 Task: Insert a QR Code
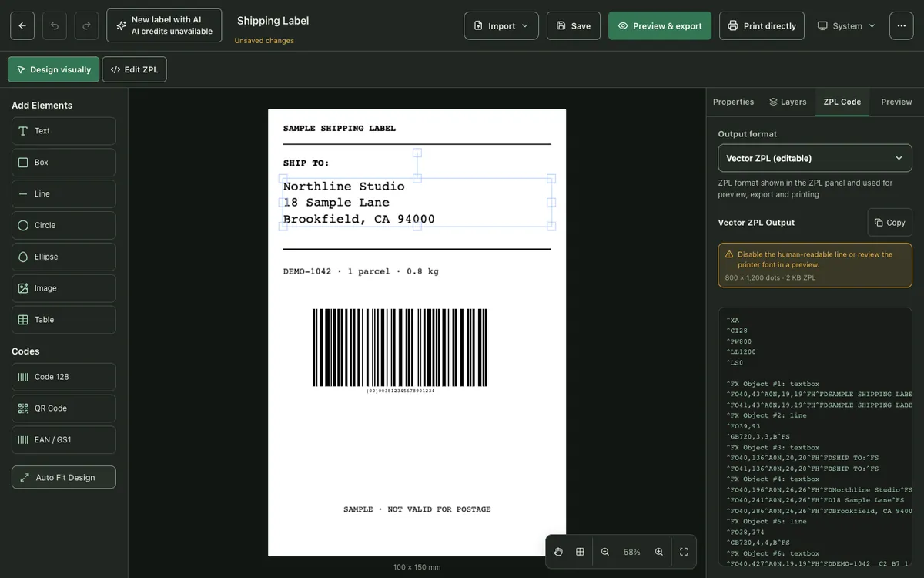coord(64,408)
